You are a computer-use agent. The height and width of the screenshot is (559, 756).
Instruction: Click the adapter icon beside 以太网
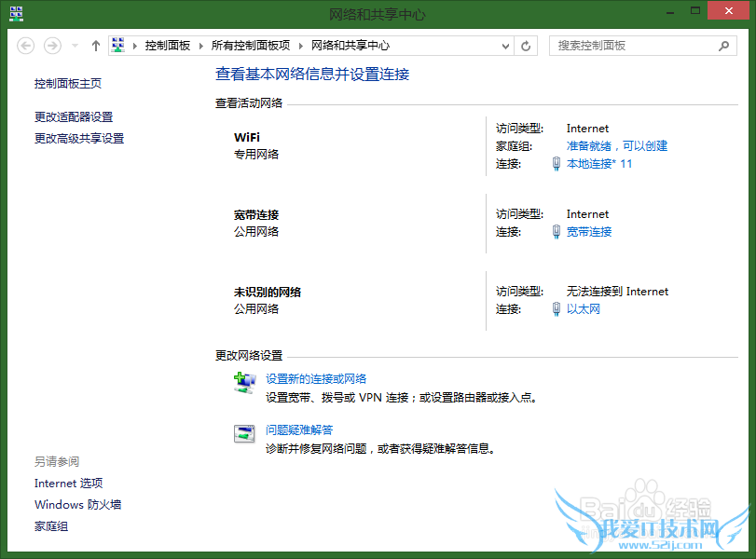pyautogui.click(x=557, y=309)
